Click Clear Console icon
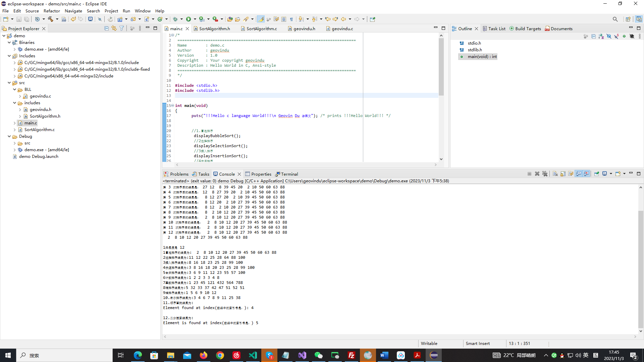 click(x=555, y=174)
